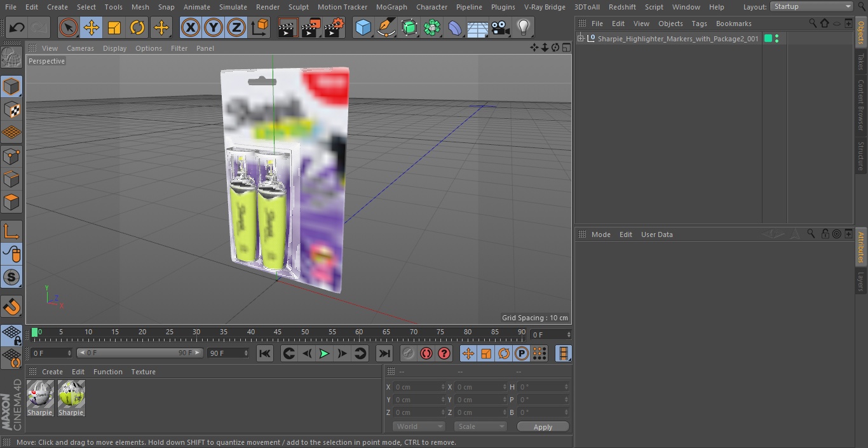Switch to Texture mode in the left toolbar

click(11, 109)
